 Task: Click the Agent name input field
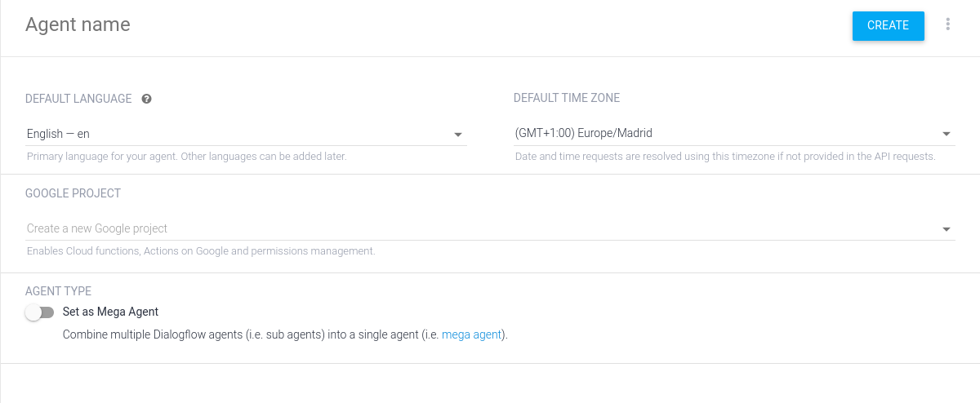coord(327,24)
